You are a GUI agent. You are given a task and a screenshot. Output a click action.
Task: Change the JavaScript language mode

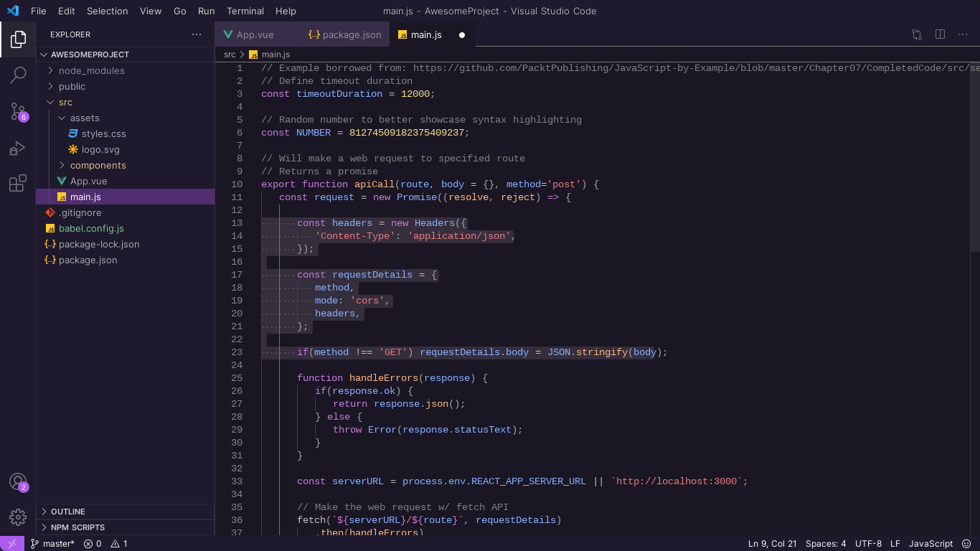point(931,544)
